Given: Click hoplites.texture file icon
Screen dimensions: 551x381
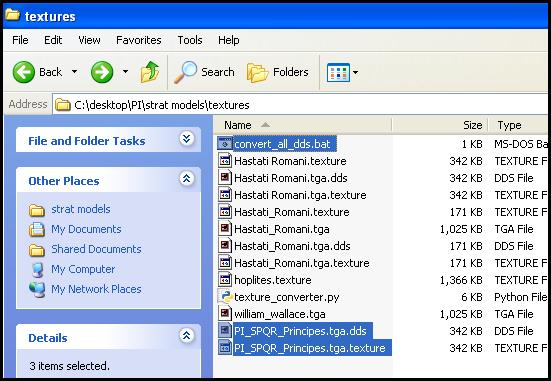Looking at the screenshot, I should coord(225,279).
